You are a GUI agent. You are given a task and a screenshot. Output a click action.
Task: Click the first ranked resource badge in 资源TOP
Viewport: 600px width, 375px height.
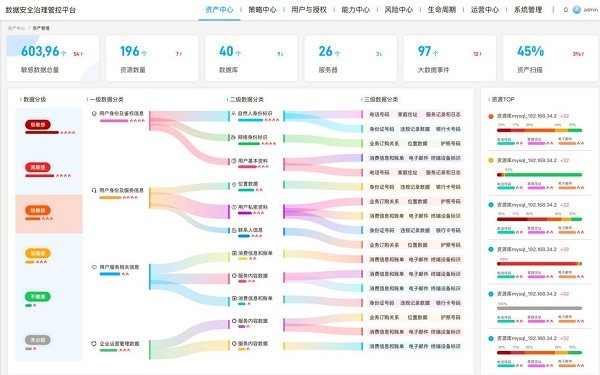[x=491, y=116]
